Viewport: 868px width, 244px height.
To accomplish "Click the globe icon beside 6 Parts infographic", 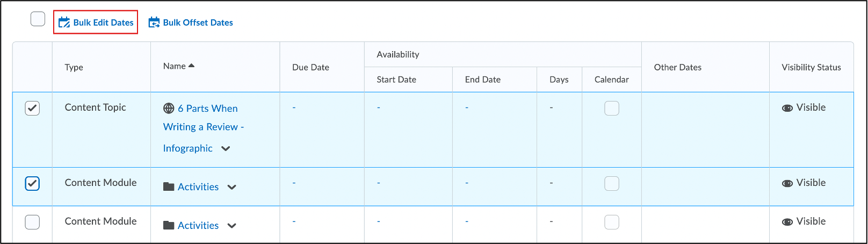I will click(x=169, y=109).
